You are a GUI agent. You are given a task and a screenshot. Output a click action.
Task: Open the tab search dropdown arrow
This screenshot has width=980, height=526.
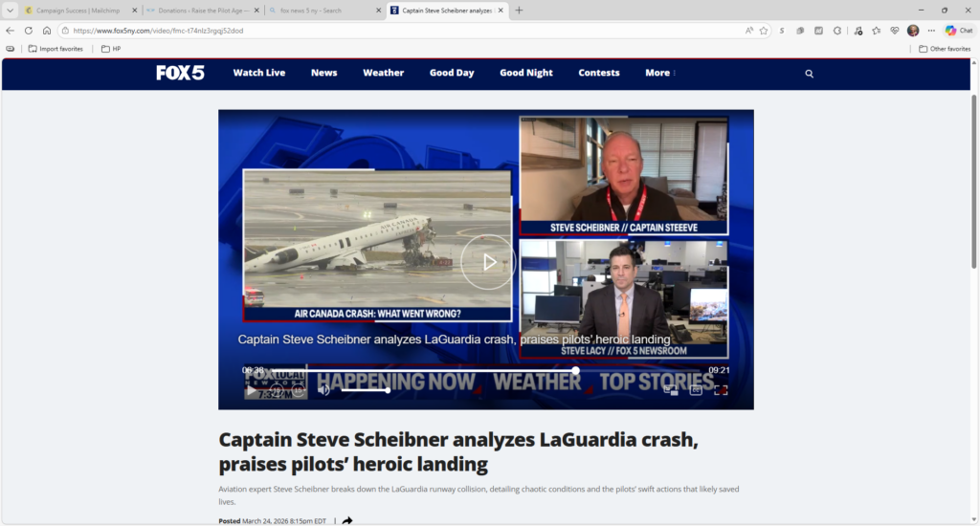pyautogui.click(x=10, y=11)
